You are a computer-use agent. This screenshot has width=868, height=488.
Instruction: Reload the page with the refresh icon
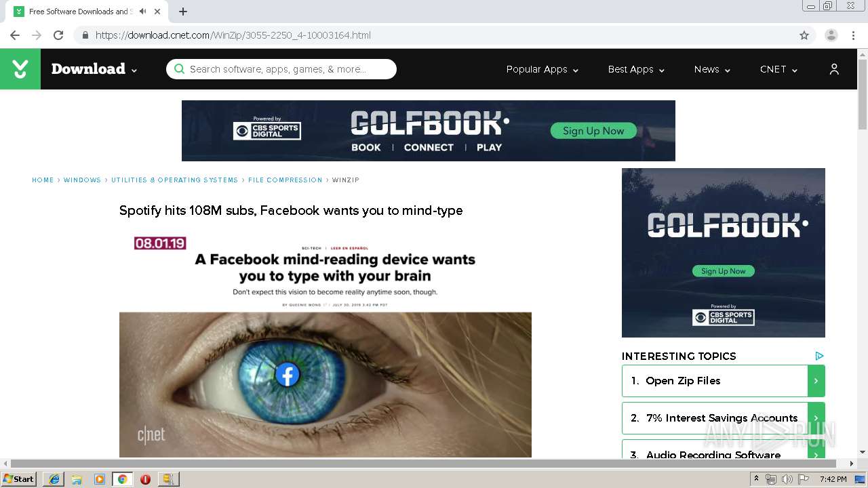(x=58, y=35)
